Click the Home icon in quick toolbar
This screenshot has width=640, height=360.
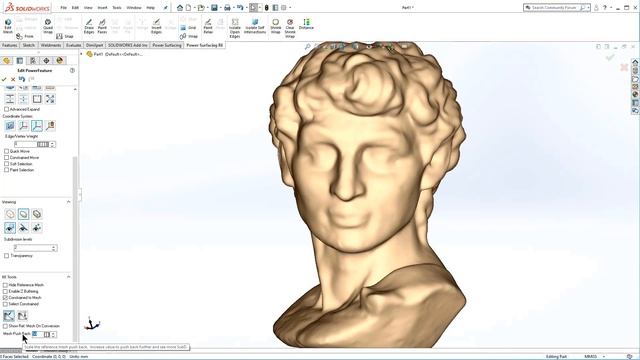[180, 7]
